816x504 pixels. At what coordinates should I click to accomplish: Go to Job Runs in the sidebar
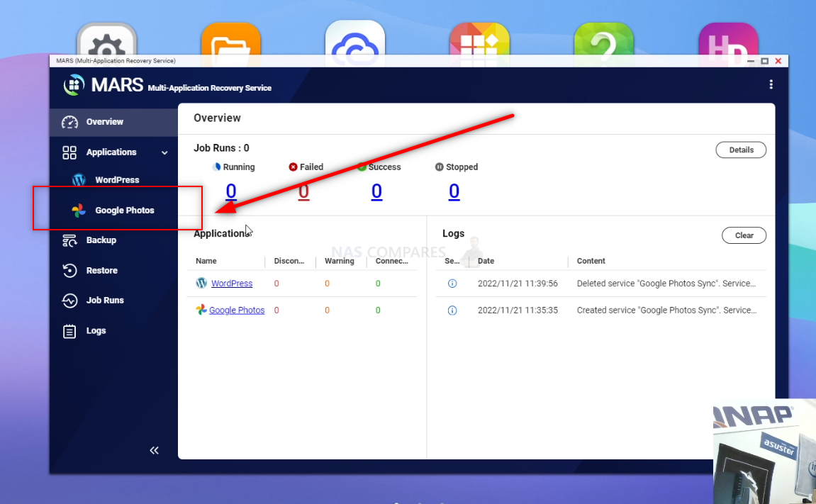pos(105,300)
